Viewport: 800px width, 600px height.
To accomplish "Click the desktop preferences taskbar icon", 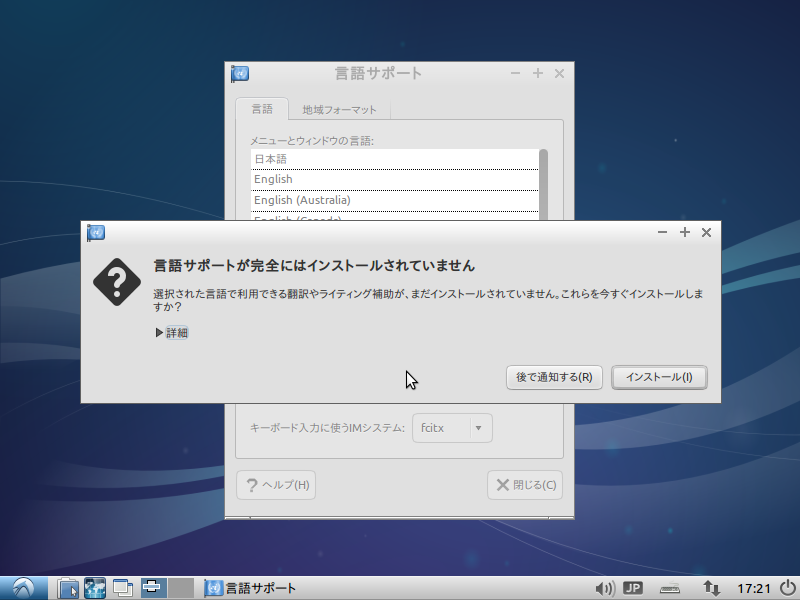I will click(x=95, y=588).
